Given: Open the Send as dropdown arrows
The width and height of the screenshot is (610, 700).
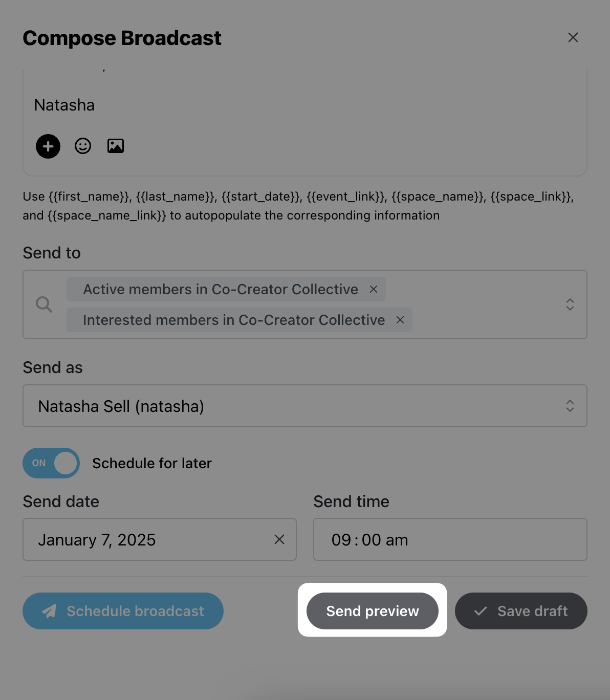Looking at the screenshot, I should click(x=570, y=406).
